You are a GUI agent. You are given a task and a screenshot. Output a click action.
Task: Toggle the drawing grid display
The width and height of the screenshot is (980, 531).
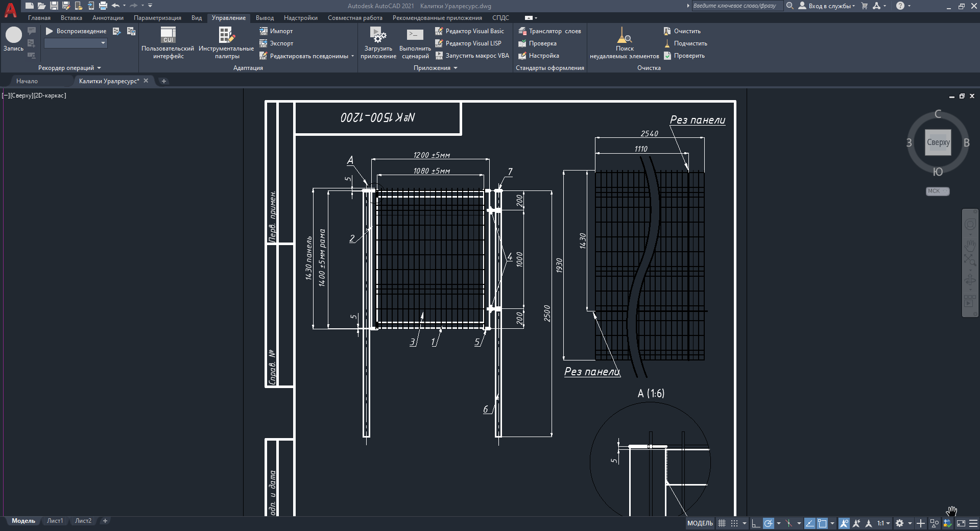point(722,523)
